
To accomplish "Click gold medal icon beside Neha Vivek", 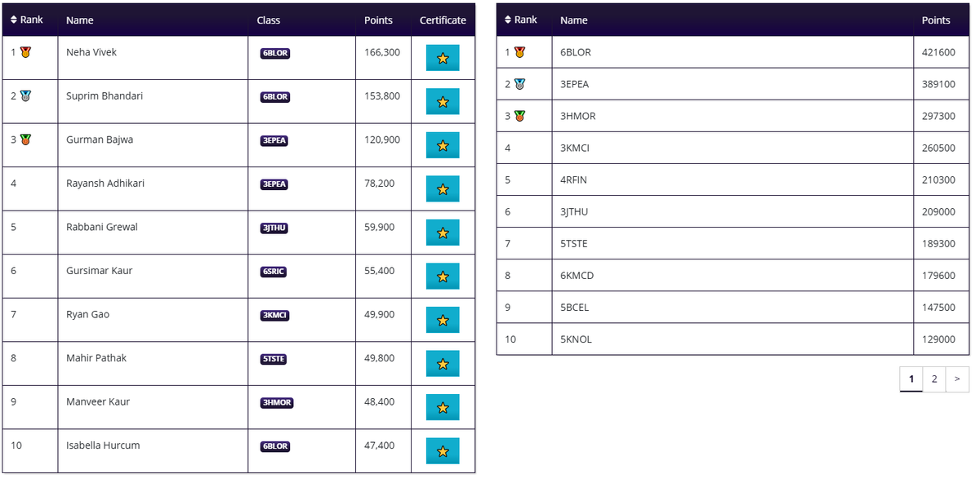I will coord(26,52).
